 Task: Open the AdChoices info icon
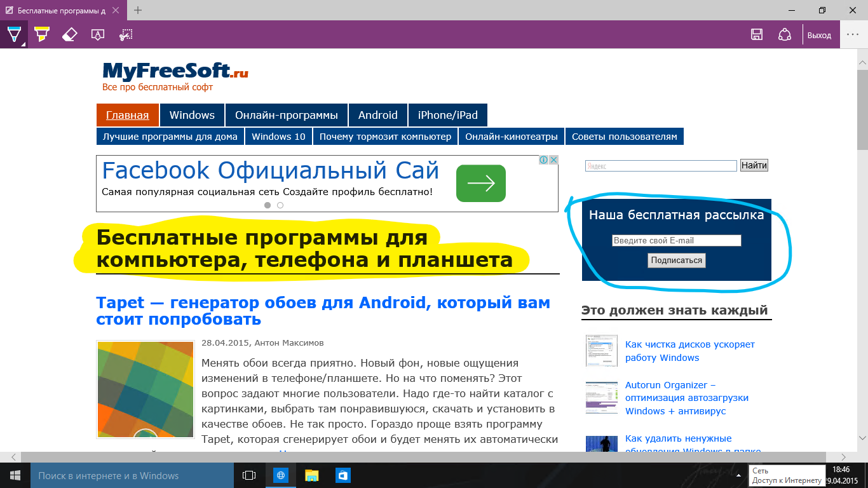pos(544,160)
